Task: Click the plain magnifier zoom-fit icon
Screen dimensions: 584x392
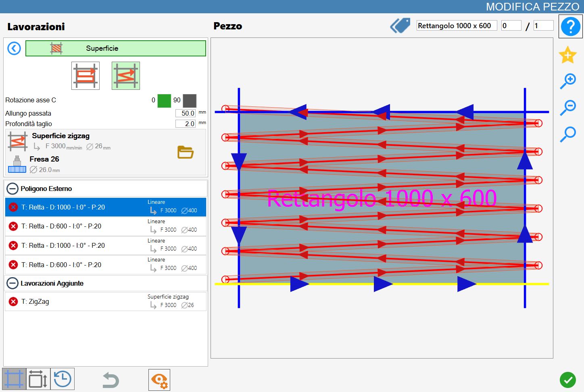Action: (568, 134)
